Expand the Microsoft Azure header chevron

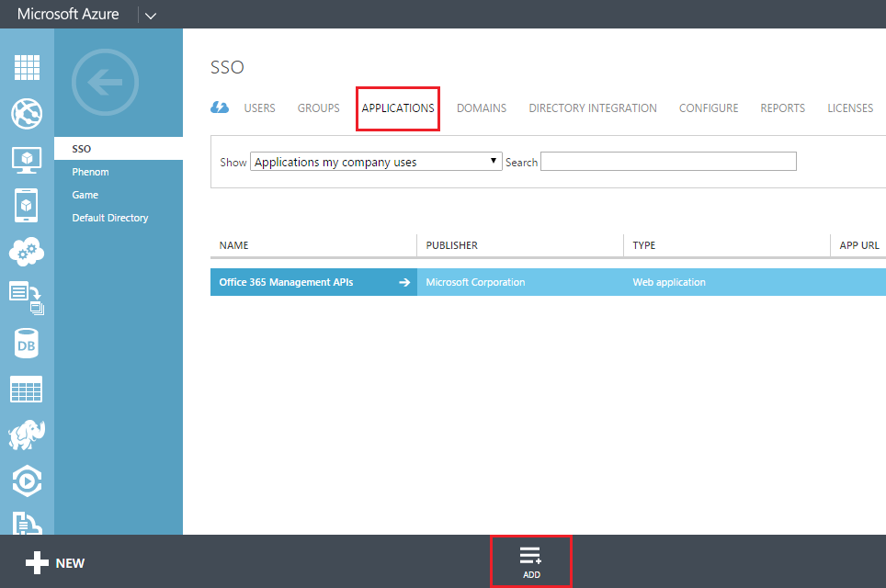point(151,16)
